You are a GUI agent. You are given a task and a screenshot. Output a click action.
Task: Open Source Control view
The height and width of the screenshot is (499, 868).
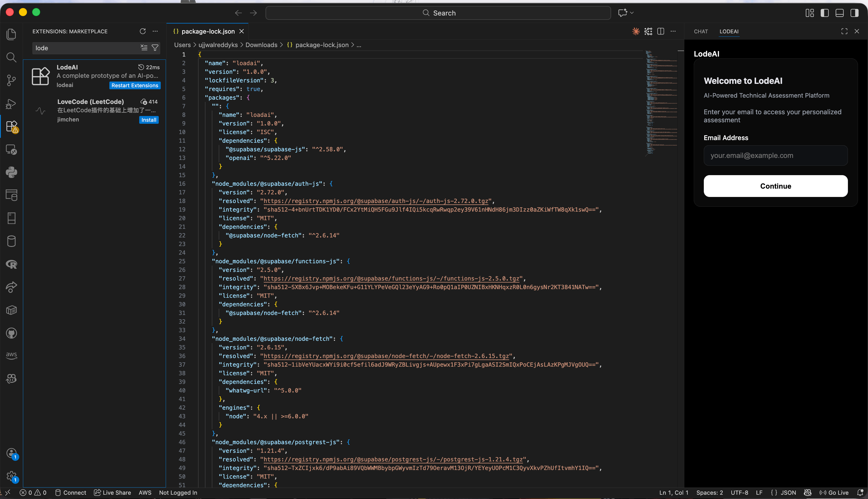tap(11, 81)
